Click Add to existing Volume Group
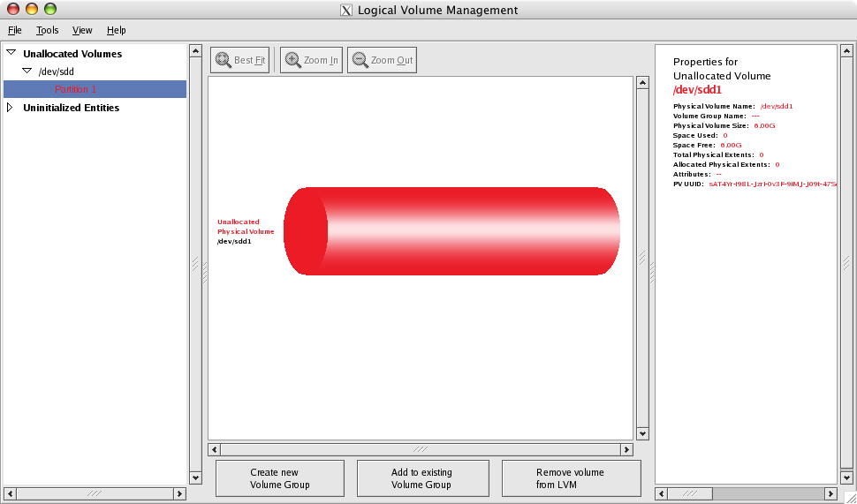Image resolution: width=857 pixels, height=504 pixels. (422, 478)
